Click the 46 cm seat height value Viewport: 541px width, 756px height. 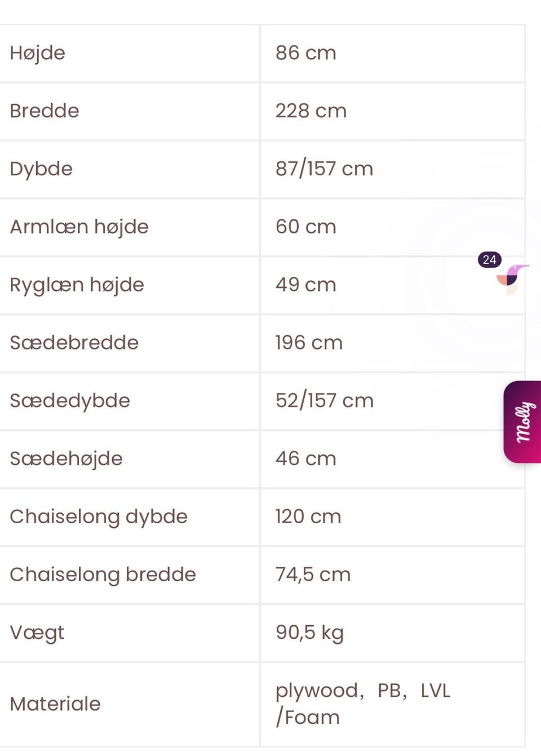click(305, 459)
